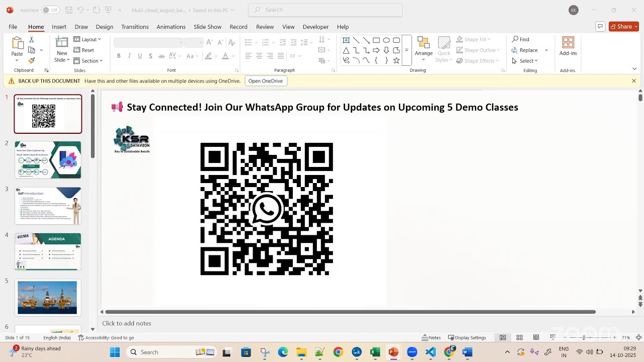Click the title bar Search box
The image size is (644, 362).
[326, 10]
